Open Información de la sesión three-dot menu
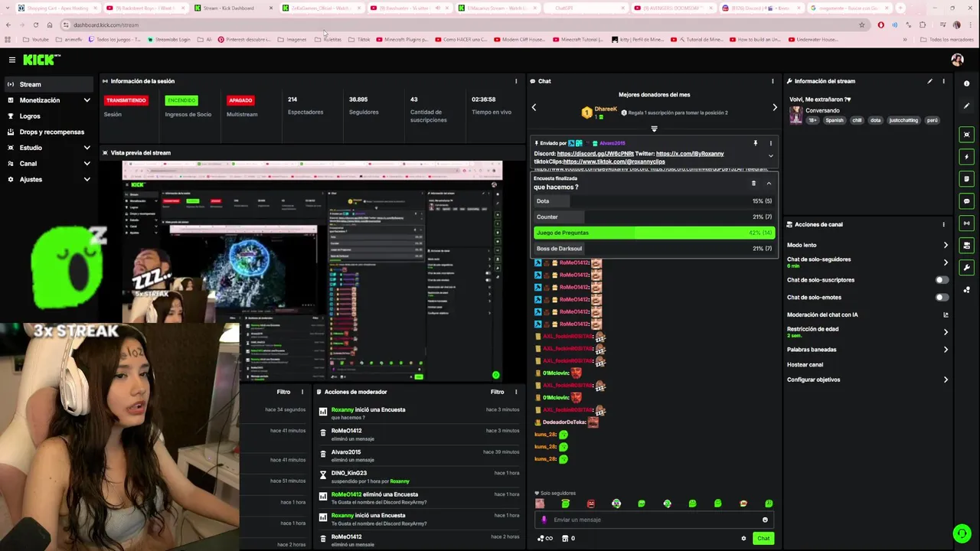 (516, 81)
